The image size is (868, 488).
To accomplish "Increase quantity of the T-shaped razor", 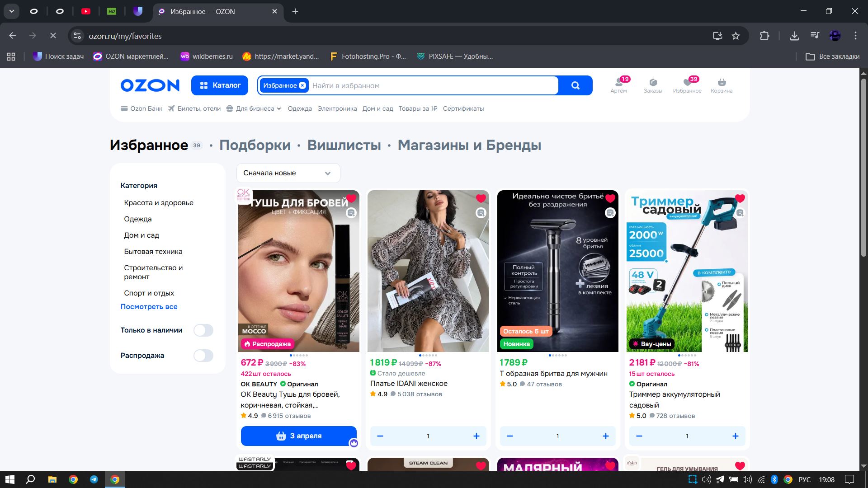I will click(x=605, y=436).
